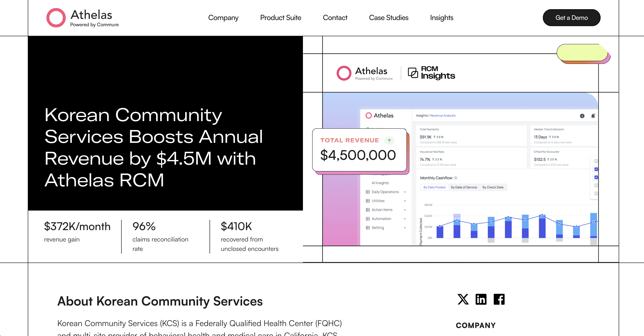Click the $410K recovered stat
This screenshot has height=336, width=644.
(x=249, y=236)
